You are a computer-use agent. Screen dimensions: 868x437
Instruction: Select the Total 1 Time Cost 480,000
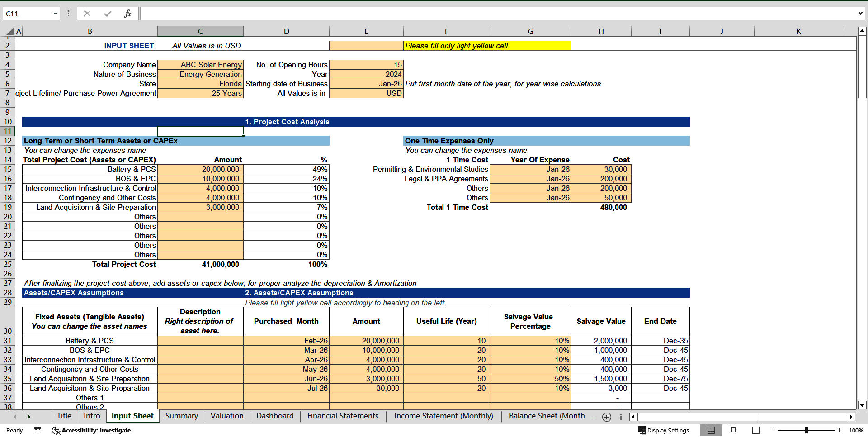(601, 207)
